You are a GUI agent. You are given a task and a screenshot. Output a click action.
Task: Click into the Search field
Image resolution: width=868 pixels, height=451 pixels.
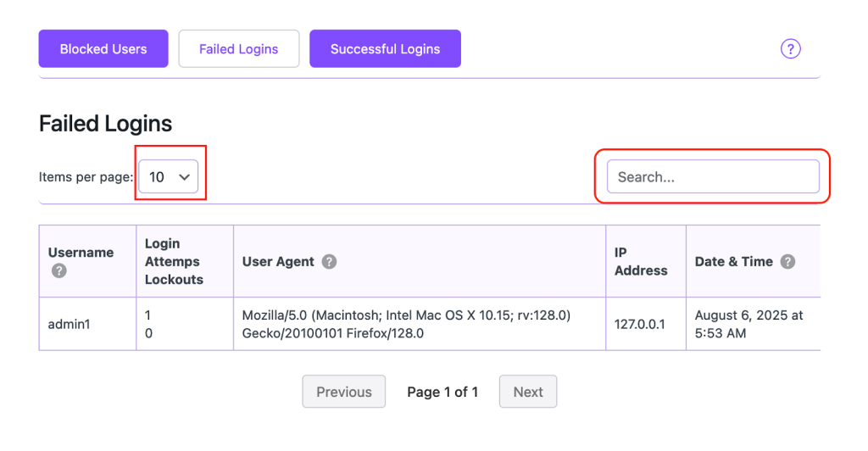(712, 177)
